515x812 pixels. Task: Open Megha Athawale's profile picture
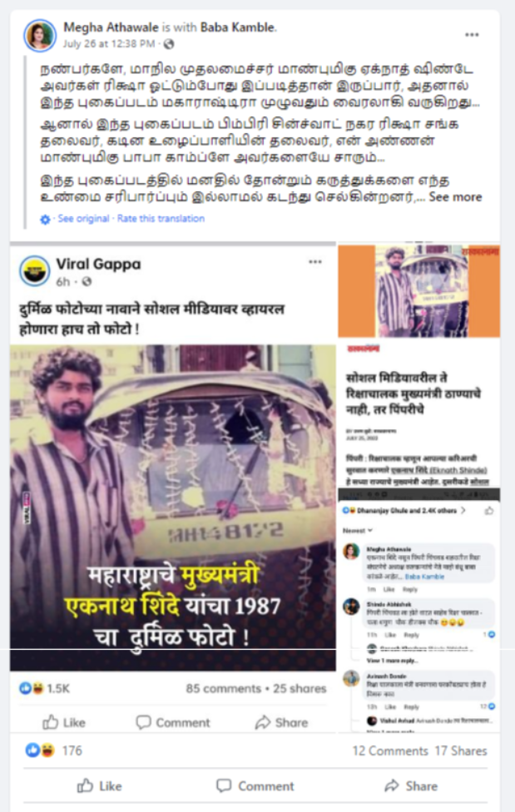coord(40,35)
